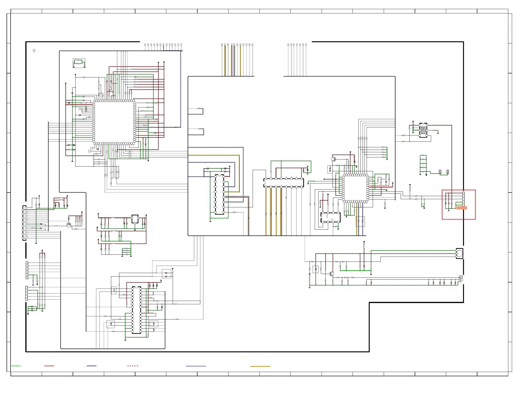The width and height of the screenshot is (532, 395).
Task: Click the multi-pin connector on the left edge
Action: tap(24, 223)
